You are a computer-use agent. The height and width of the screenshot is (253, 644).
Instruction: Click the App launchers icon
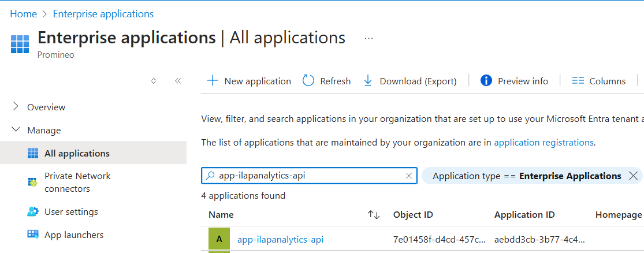tap(32, 235)
